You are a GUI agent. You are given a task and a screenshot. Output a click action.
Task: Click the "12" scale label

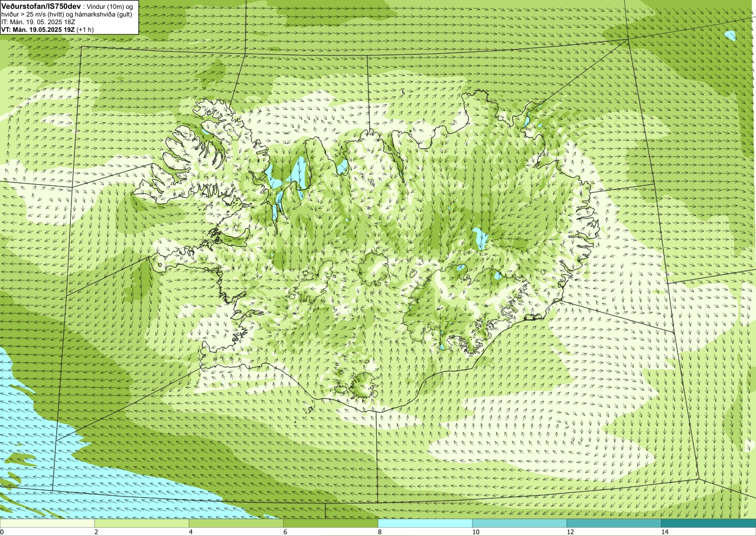pos(570,532)
